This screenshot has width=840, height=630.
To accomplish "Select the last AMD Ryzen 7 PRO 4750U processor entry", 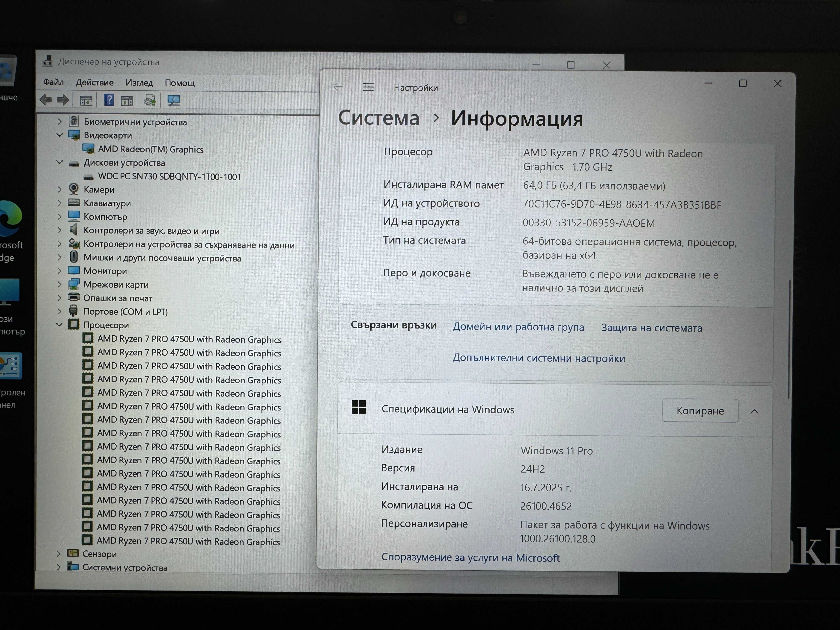I will coord(188,541).
